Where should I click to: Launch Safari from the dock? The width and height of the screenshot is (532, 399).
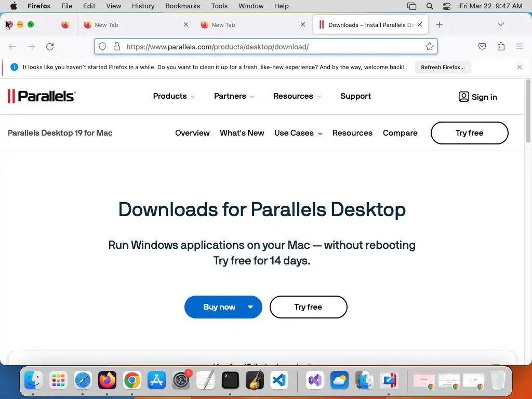pyautogui.click(x=83, y=380)
